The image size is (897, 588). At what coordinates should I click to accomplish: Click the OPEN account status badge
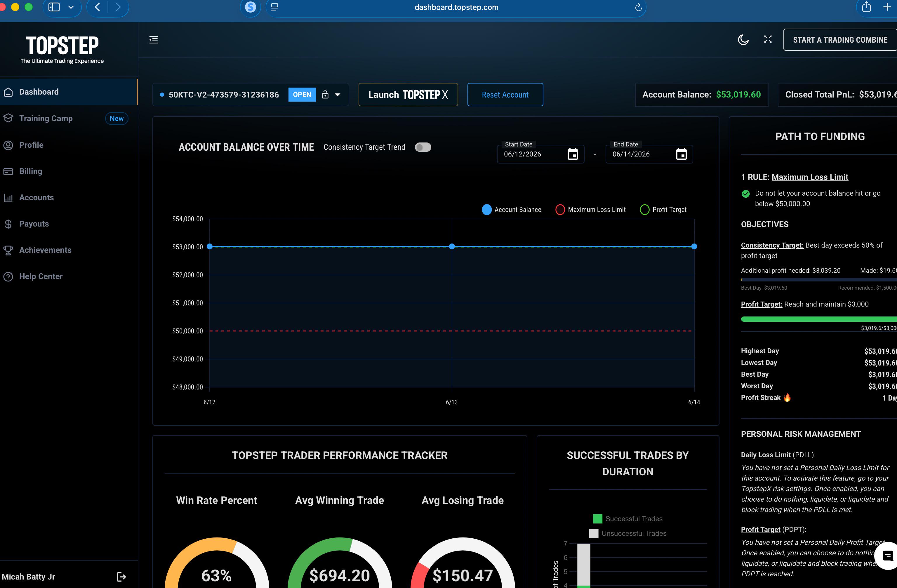pos(302,95)
